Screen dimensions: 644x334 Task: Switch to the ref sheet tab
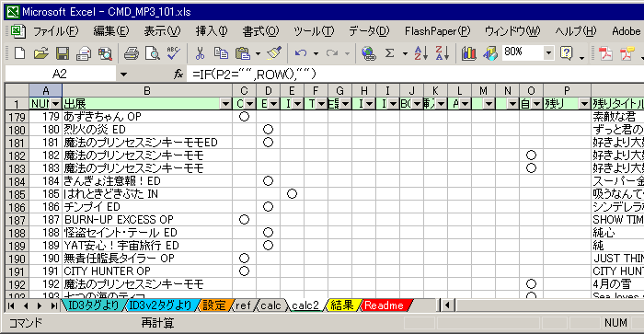click(x=243, y=305)
